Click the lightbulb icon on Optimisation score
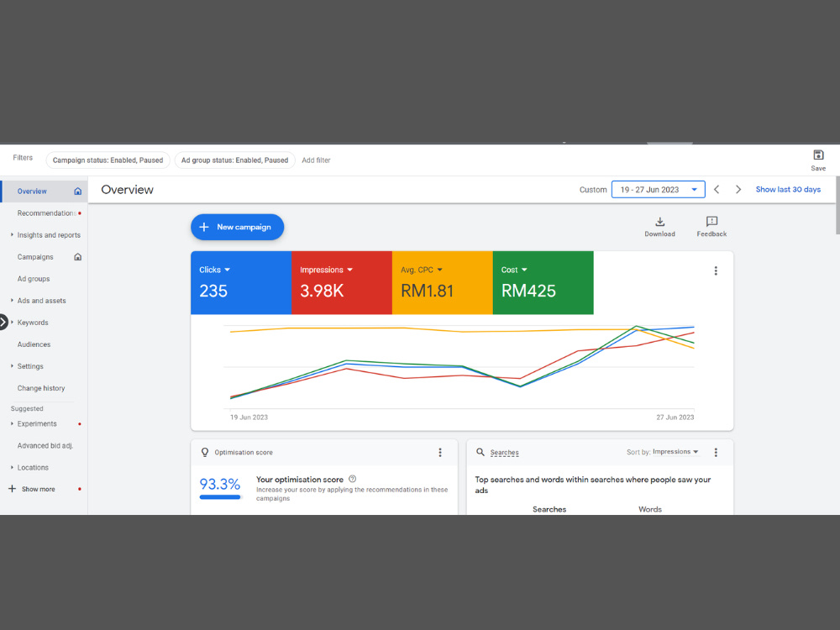Image resolution: width=840 pixels, height=630 pixels. point(205,452)
